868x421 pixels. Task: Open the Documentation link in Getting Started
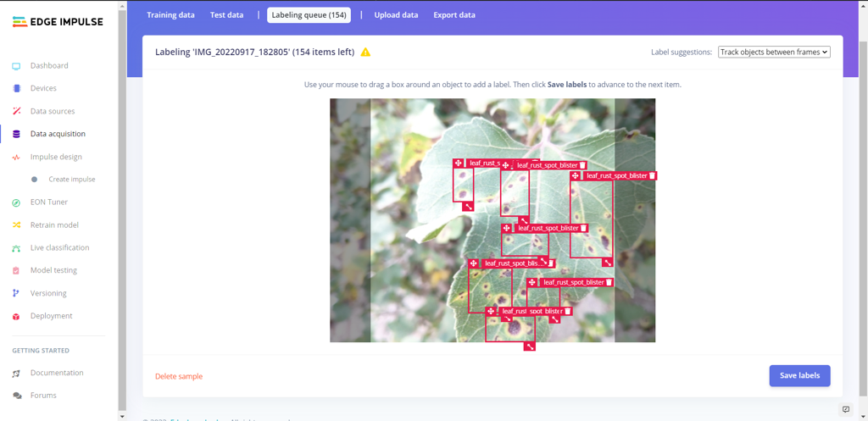point(57,373)
